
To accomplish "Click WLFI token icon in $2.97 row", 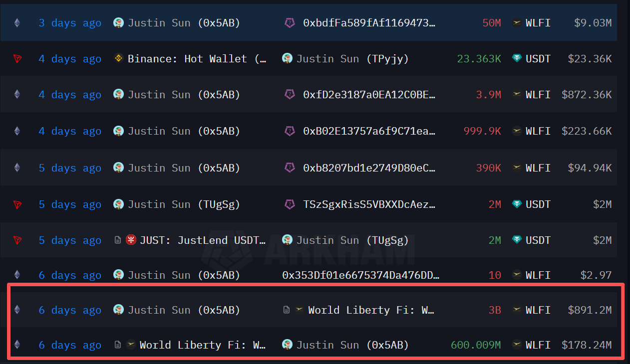I will tap(517, 275).
